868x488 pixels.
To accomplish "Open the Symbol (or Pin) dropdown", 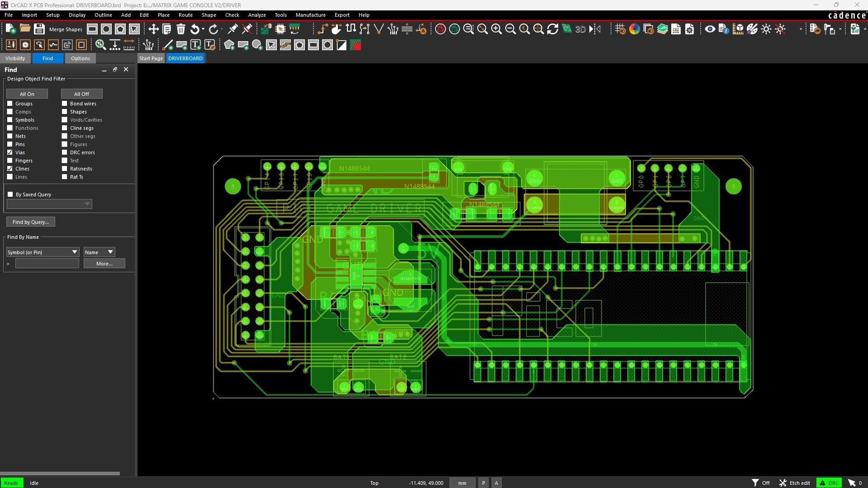I will [43, 252].
